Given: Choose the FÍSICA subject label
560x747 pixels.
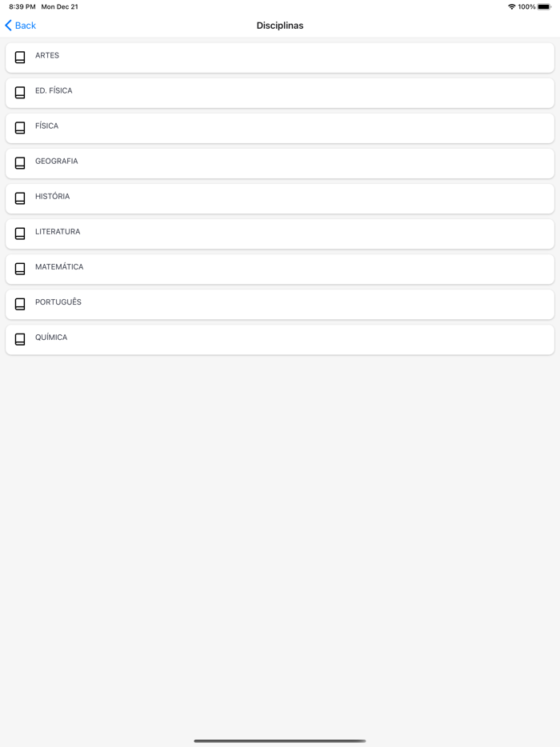Looking at the screenshot, I should click(46, 126).
